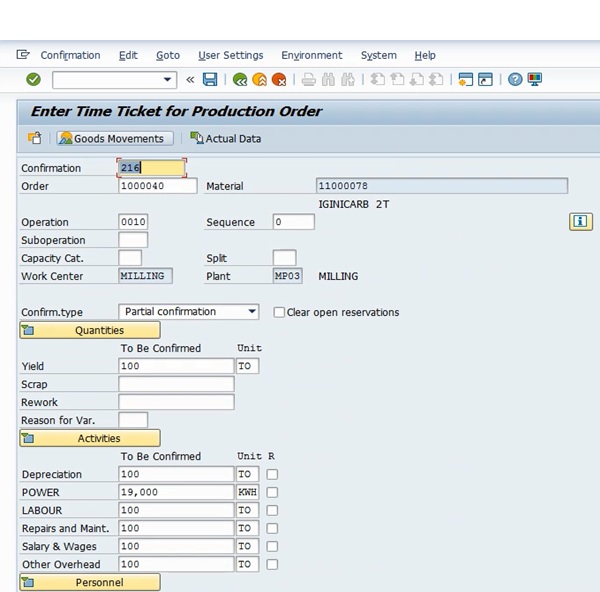Click the Order field showing 1000040
This screenshot has width=600, height=592.
tap(158, 186)
